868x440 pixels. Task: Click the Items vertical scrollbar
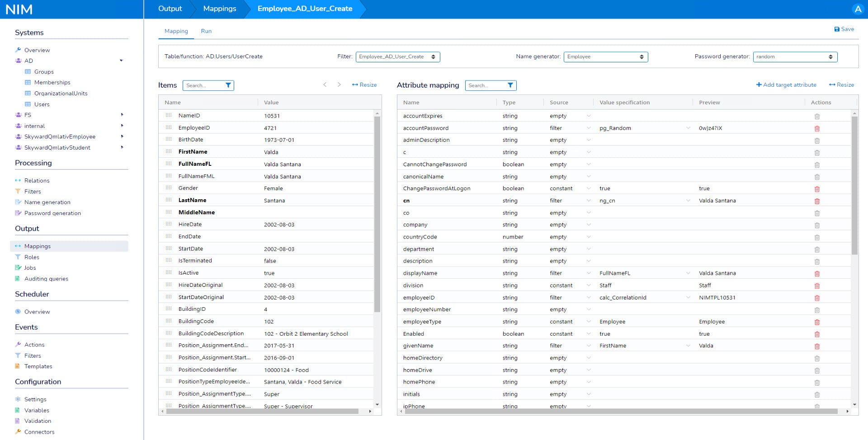tap(377, 212)
